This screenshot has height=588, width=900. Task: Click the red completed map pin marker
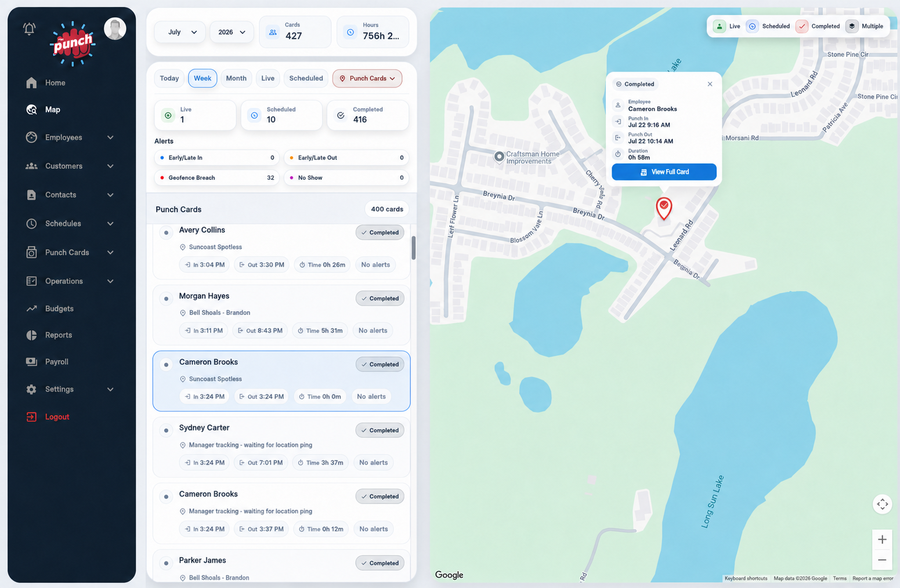664,208
